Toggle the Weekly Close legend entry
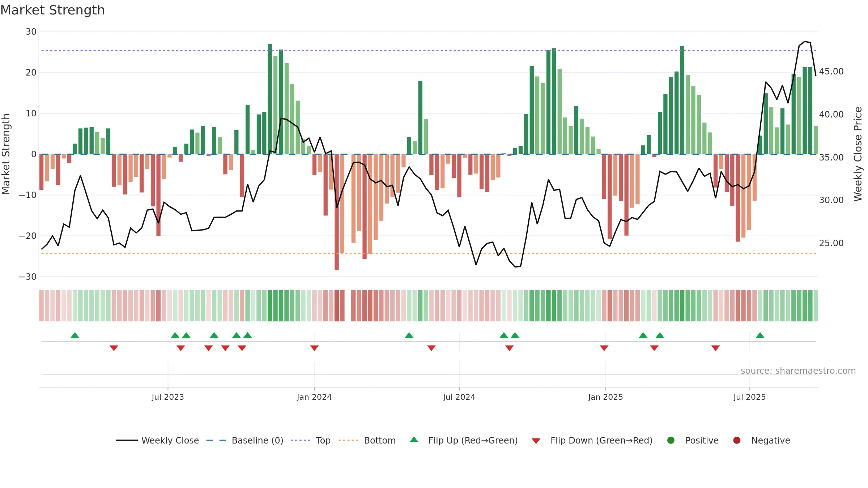The width and height of the screenshot is (868, 488). point(157,440)
